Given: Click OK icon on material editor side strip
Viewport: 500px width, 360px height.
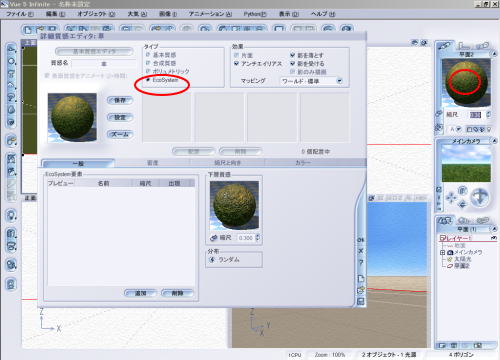Looking at the screenshot, I should [x=361, y=240].
